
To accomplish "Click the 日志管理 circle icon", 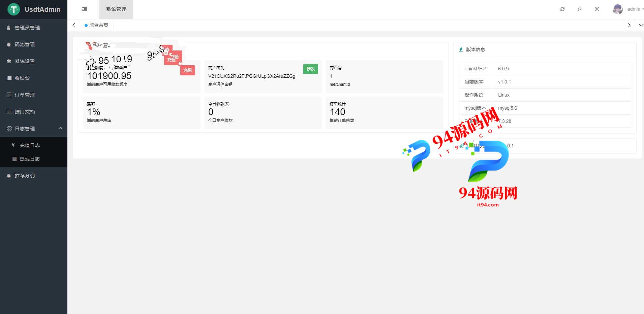I will click(x=9, y=129).
